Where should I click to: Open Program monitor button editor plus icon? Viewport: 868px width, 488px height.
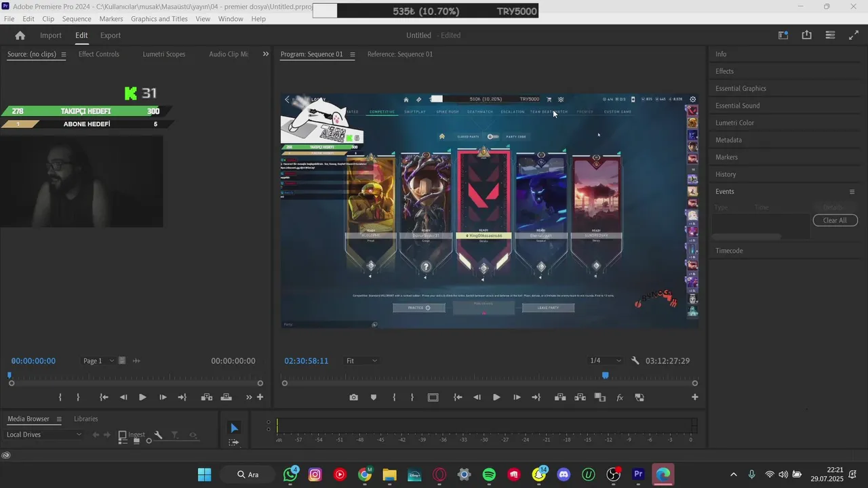point(694,397)
